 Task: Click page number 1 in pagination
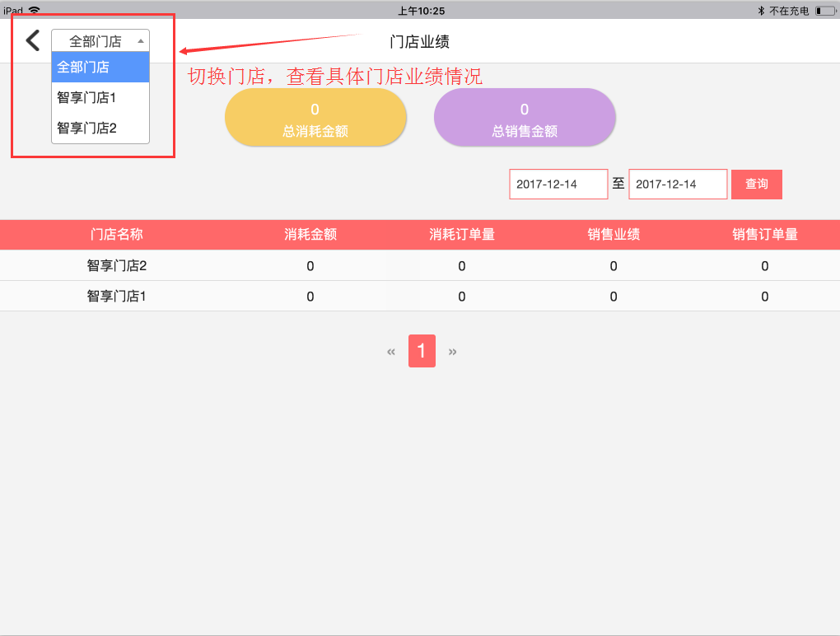pos(422,352)
